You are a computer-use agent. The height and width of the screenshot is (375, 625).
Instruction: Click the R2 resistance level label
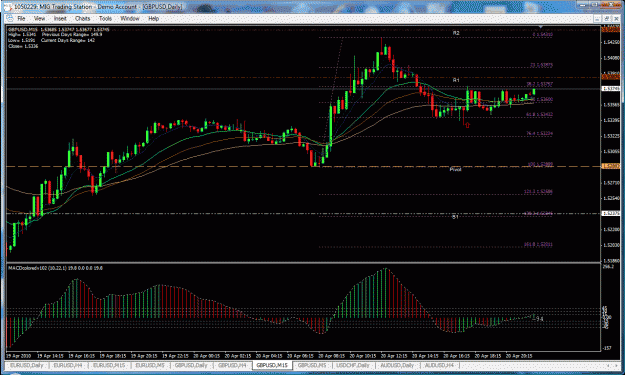click(x=456, y=33)
